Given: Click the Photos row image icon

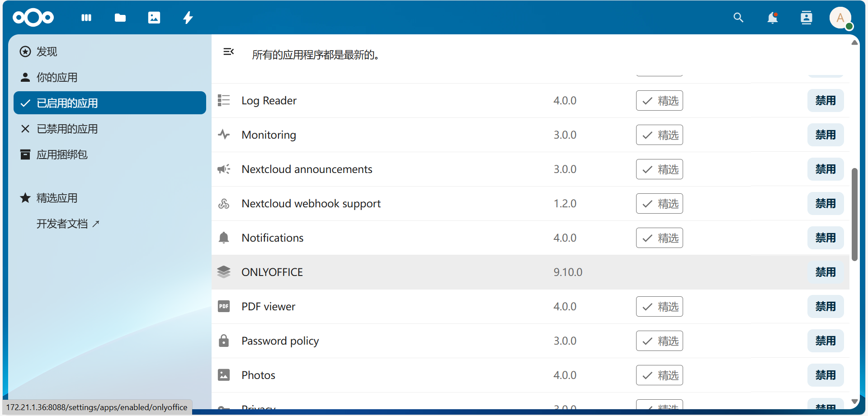Looking at the screenshot, I should 224,375.
